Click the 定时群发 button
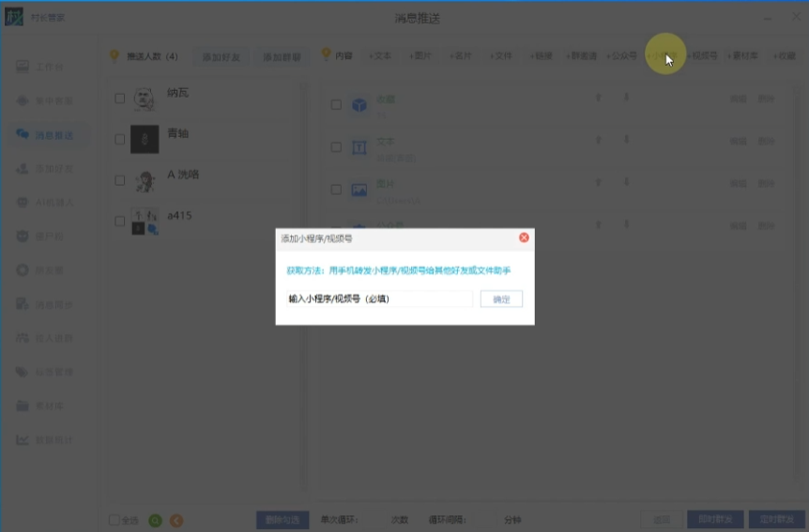 point(776,520)
